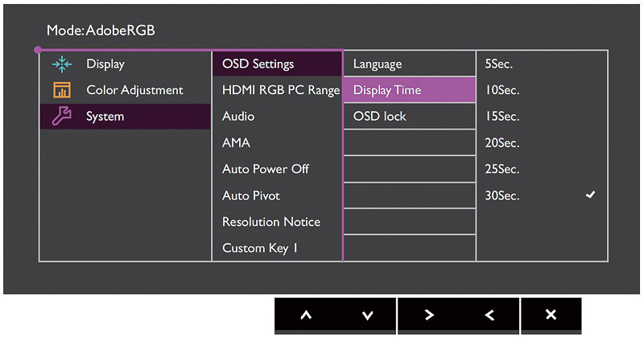
Task: Select the Language option
Action: [408, 64]
